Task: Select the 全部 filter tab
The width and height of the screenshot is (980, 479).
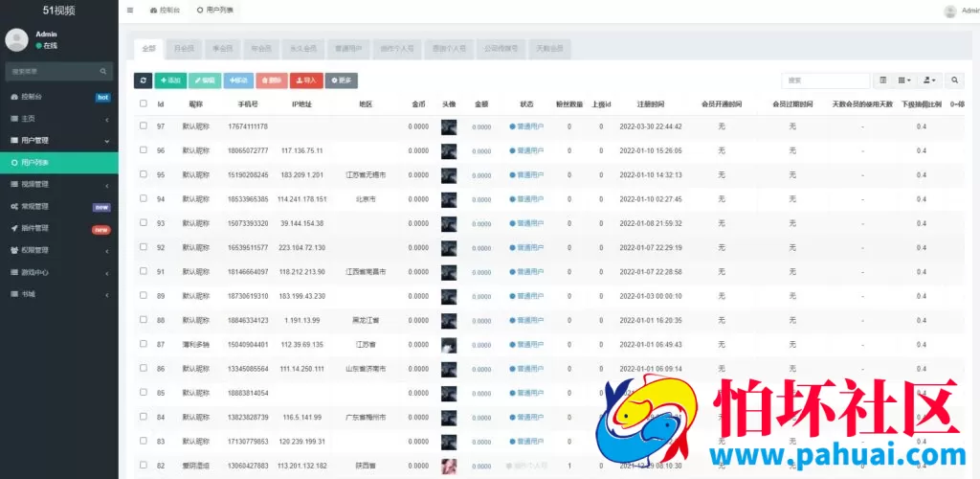Action: [x=148, y=48]
